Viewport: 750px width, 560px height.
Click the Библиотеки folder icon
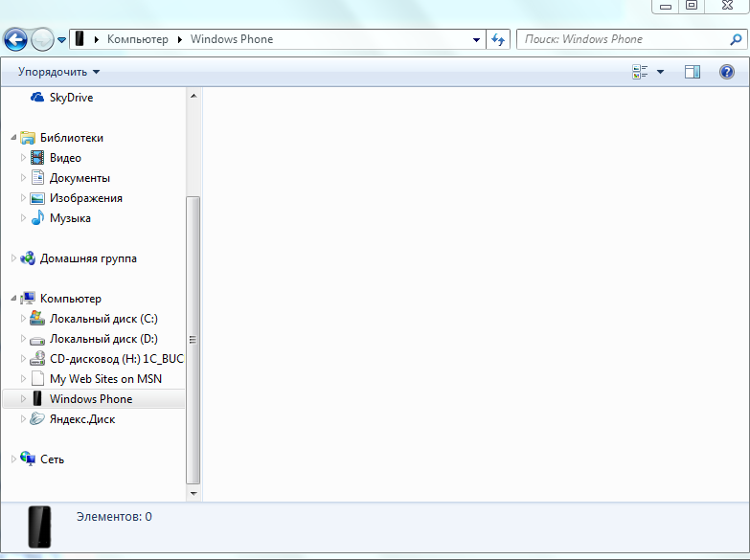pos(28,138)
